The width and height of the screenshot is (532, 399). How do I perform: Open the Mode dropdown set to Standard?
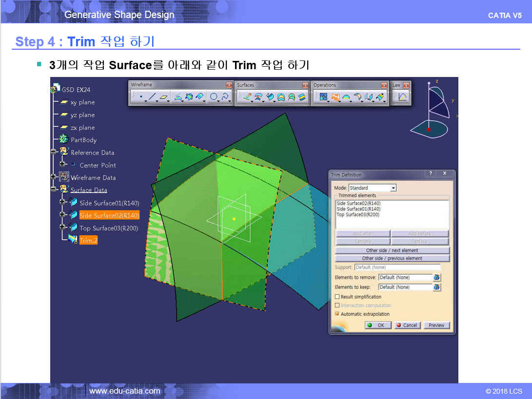(x=393, y=188)
